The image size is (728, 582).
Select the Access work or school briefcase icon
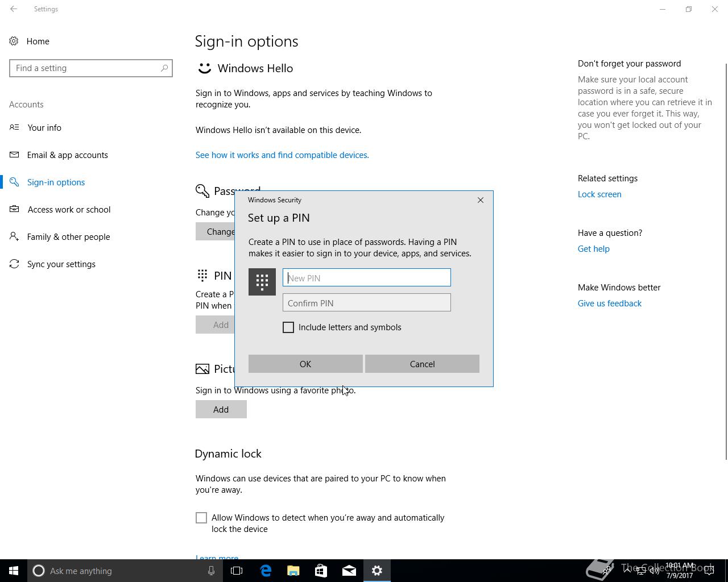coord(14,209)
